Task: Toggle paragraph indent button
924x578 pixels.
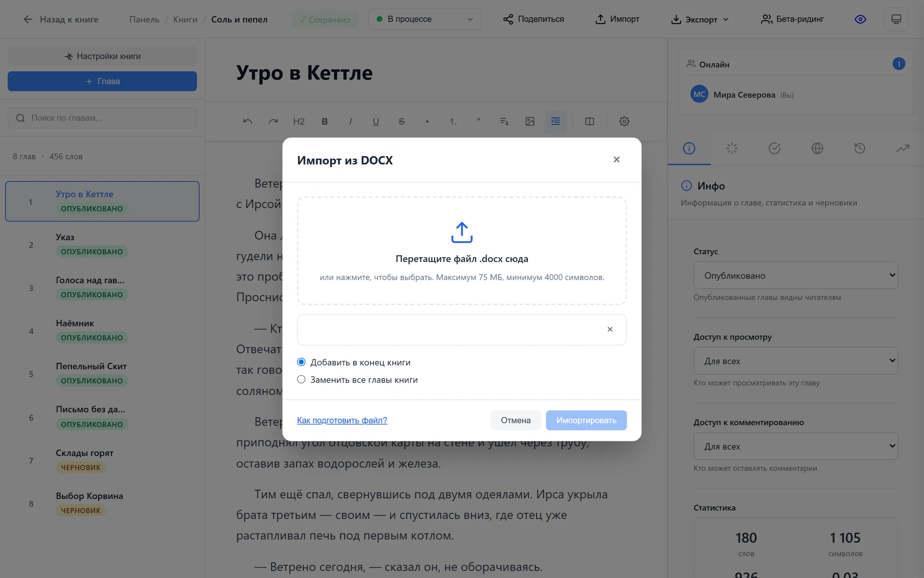Action: click(x=556, y=121)
